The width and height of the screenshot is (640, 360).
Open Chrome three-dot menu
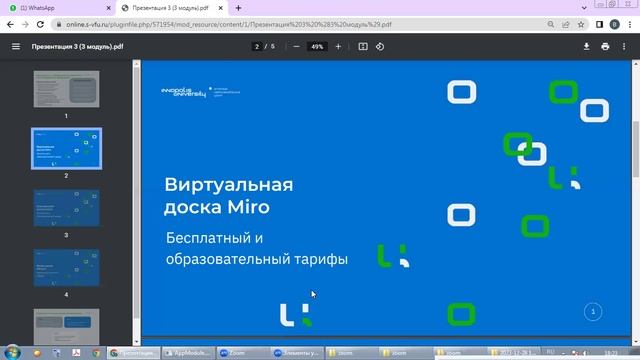pyautogui.click(x=630, y=24)
